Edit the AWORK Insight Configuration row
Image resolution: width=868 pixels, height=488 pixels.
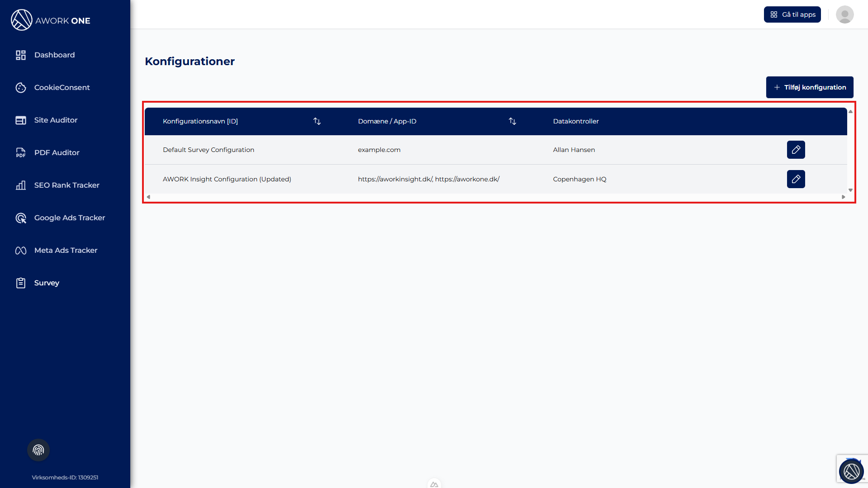[x=796, y=179]
